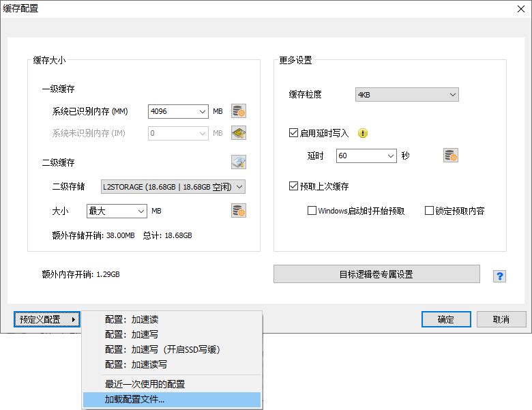Click the 额外内存开销: 1.29GB text
This screenshot has width=532, height=410.
click(x=80, y=274)
